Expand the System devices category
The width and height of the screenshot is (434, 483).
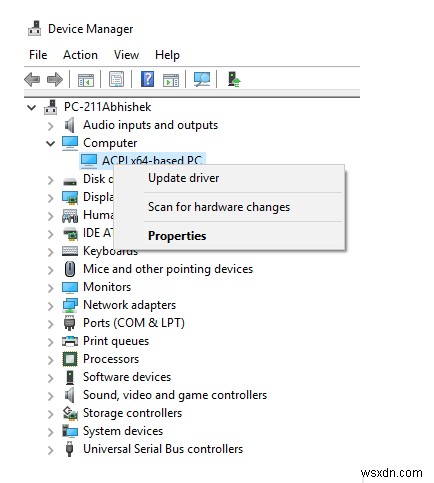(50, 432)
